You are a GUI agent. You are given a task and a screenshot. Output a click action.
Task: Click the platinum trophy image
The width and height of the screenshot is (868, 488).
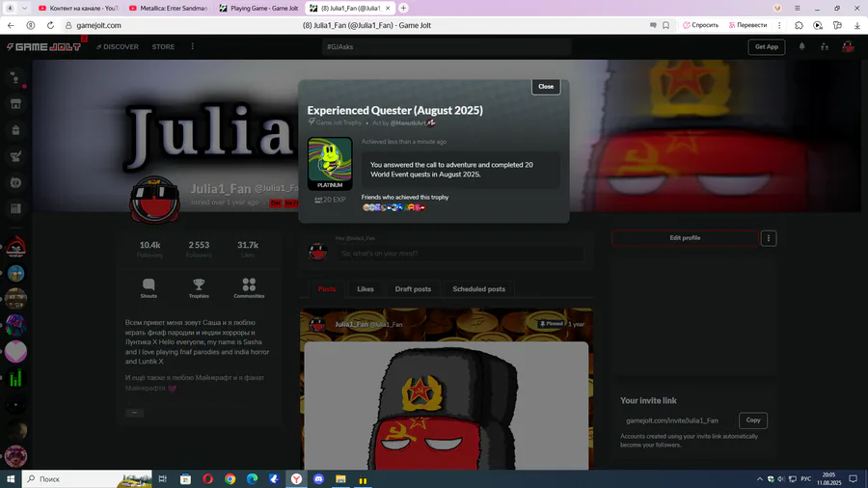click(x=330, y=163)
